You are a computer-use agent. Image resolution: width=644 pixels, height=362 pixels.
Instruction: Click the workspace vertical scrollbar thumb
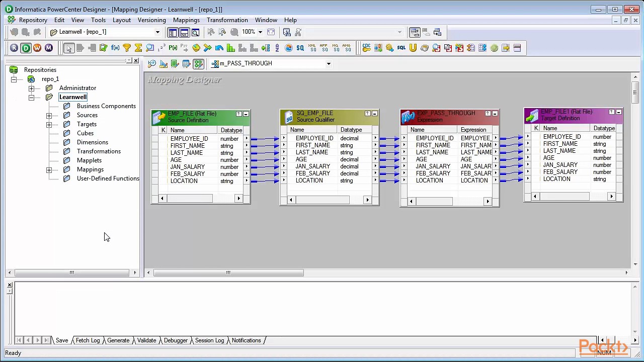click(x=635, y=92)
